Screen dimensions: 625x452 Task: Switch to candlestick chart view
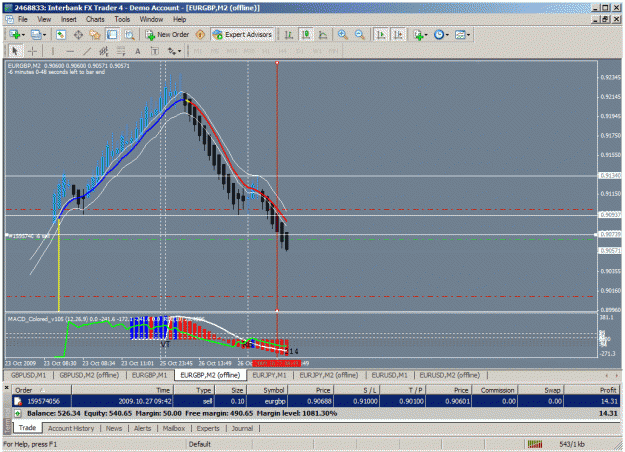point(306,35)
